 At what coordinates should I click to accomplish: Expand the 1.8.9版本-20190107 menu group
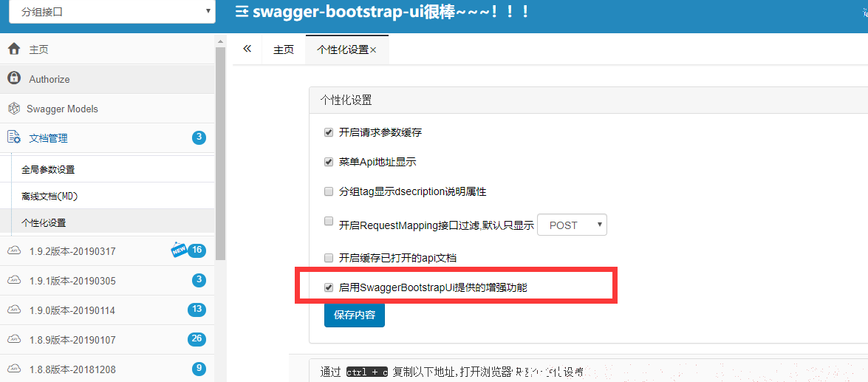tap(108, 339)
